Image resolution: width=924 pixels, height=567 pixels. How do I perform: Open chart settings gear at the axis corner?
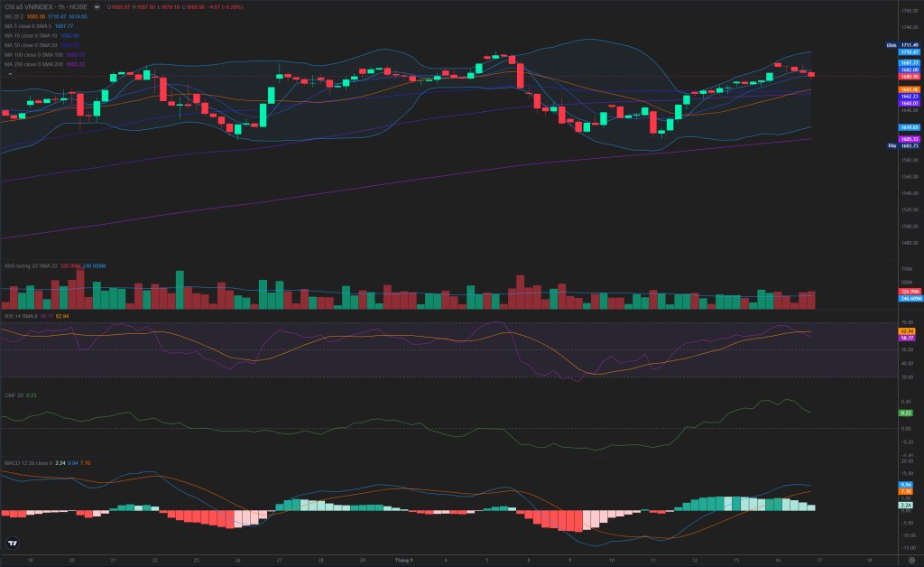(911, 560)
